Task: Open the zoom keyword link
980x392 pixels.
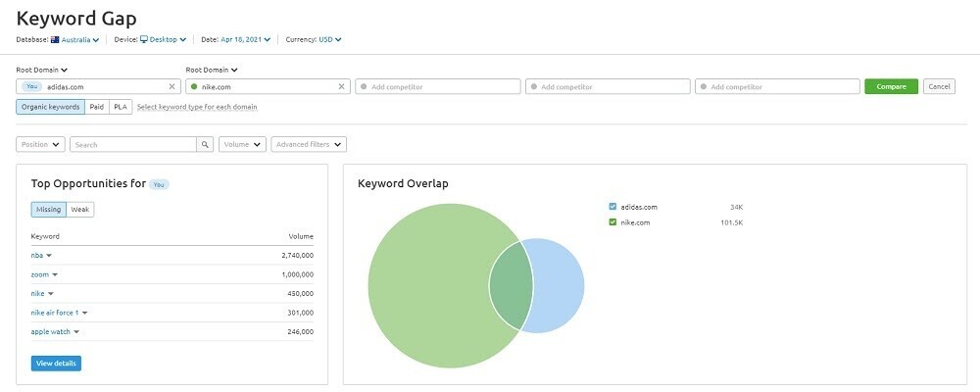Action: [x=40, y=275]
